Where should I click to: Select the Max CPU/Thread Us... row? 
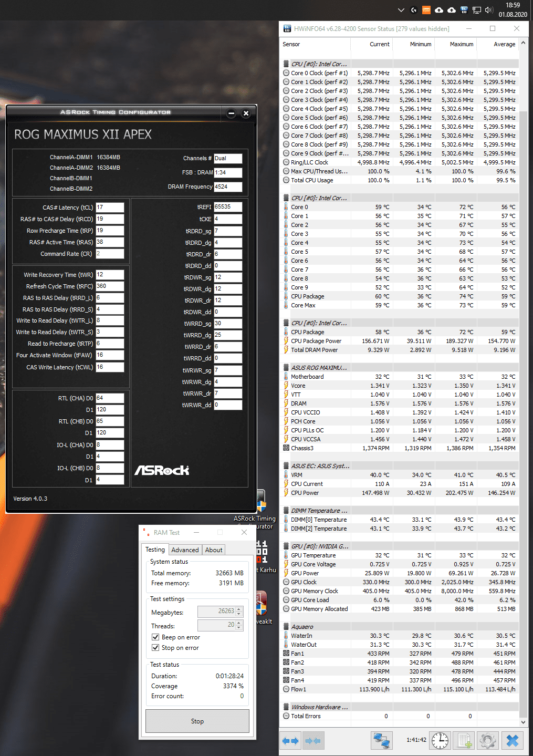coord(400,171)
